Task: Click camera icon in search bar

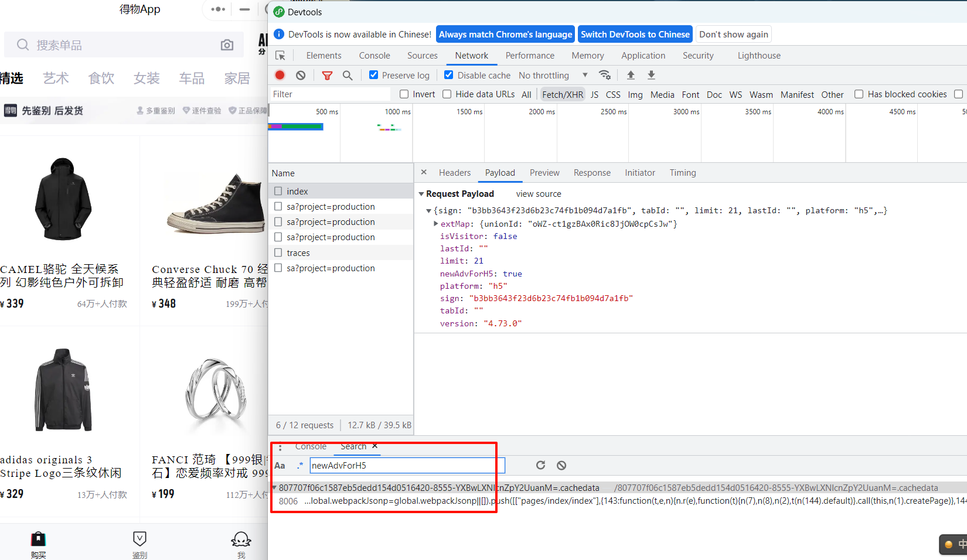Action: (227, 45)
